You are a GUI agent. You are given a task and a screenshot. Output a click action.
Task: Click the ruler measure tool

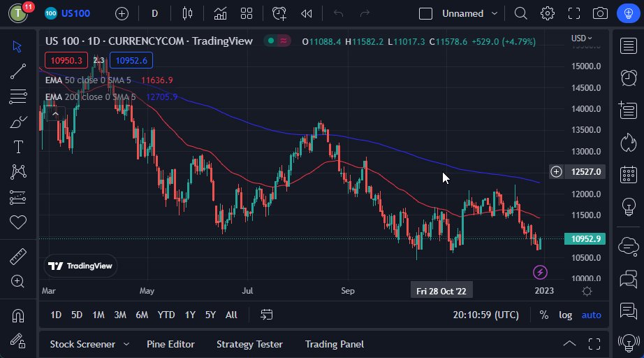click(x=17, y=257)
